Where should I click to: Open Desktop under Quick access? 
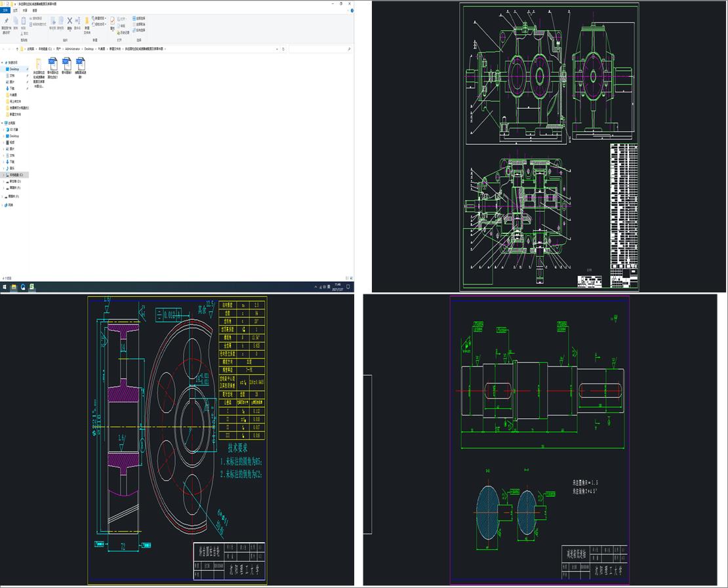pyautogui.click(x=14, y=69)
